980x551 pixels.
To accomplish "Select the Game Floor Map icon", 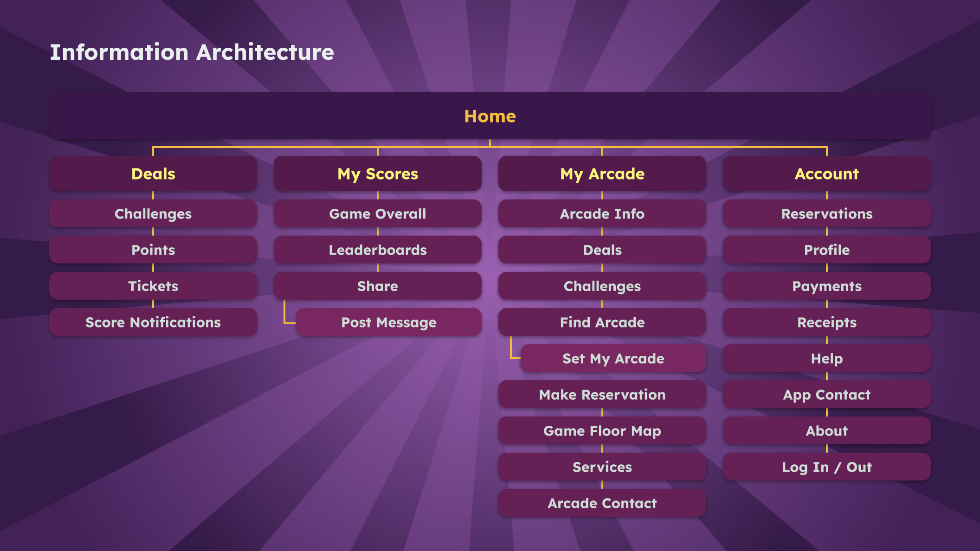I will [x=602, y=430].
